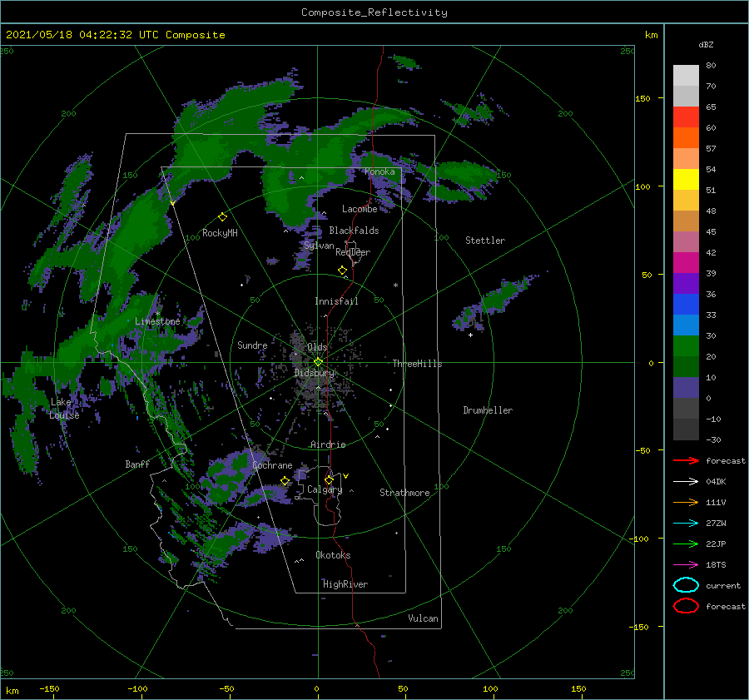Click the Banff town label
Screen dimensions: 749x700
137,464
